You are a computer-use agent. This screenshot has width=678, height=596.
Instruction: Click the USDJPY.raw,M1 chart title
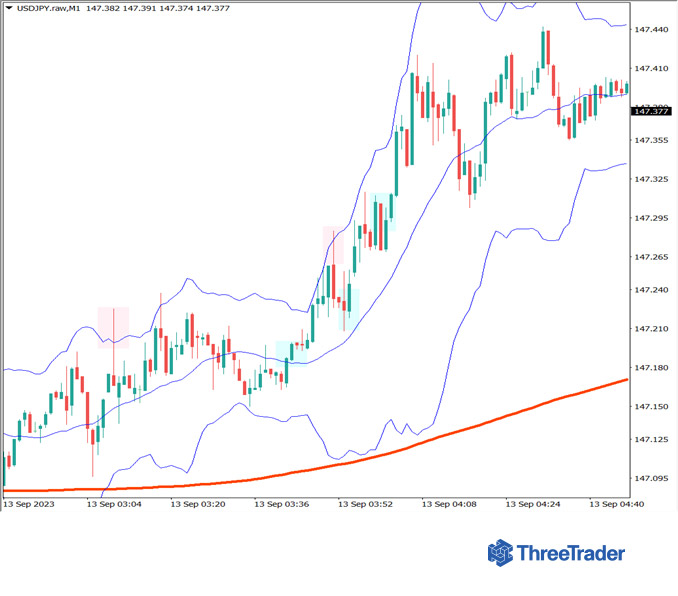pyautogui.click(x=48, y=8)
